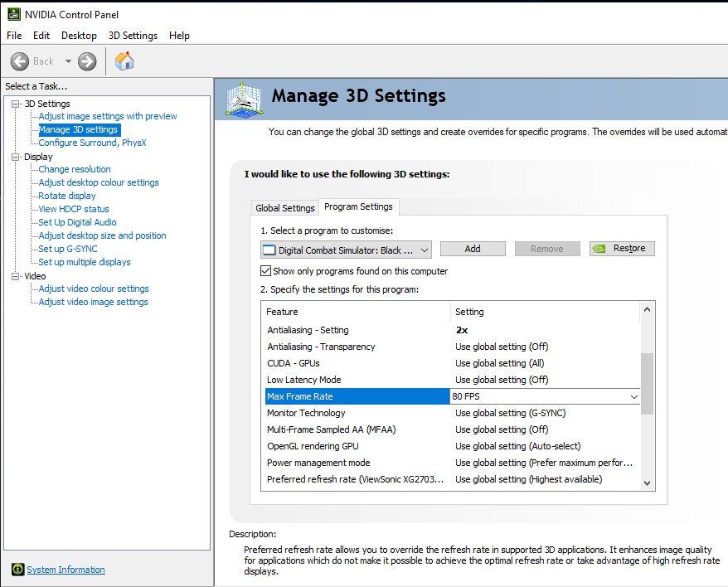Click the settings list scroll up arrow

coord(648,309)
